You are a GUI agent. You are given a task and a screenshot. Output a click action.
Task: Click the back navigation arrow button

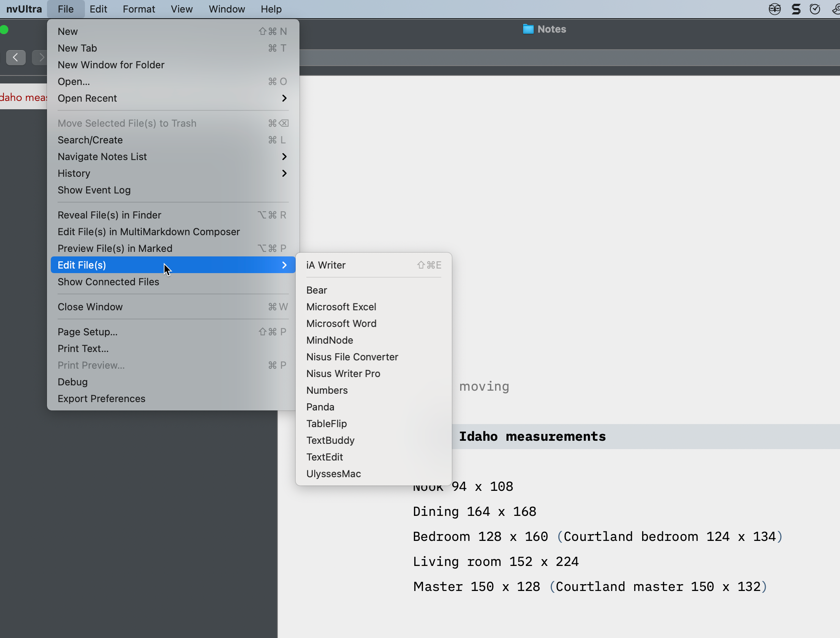16,57
